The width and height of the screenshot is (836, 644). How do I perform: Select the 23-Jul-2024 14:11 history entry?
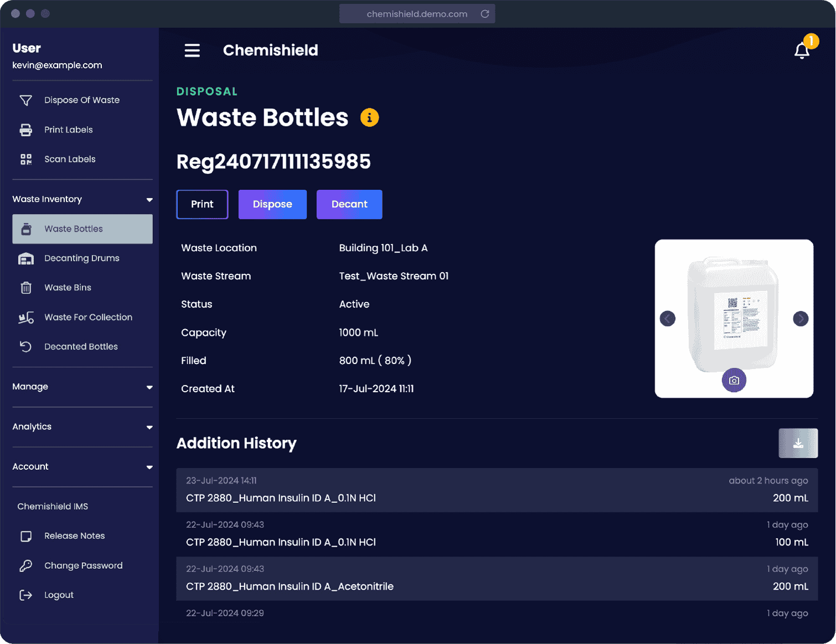coord(497,490)
